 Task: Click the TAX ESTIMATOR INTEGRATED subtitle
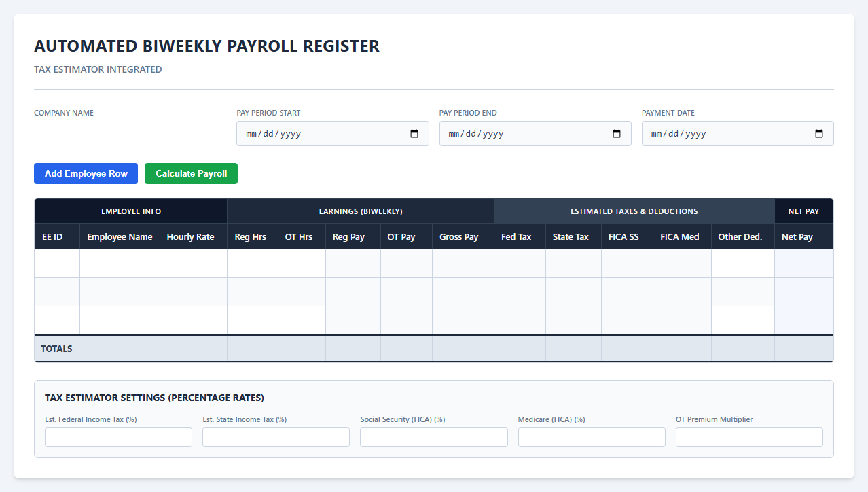(98, 69)
